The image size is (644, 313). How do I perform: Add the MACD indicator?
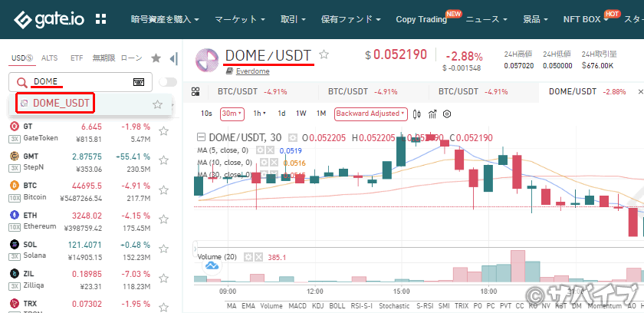point(297,306)
